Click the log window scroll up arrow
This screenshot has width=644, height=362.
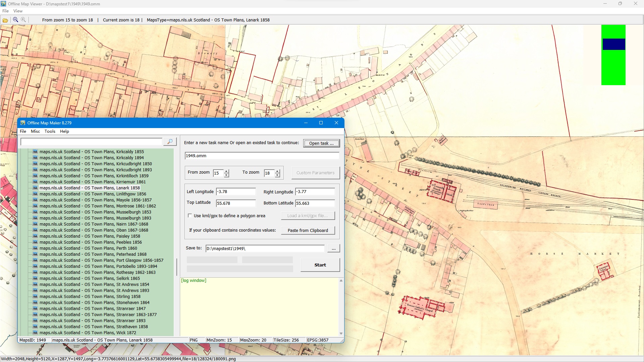341,281
